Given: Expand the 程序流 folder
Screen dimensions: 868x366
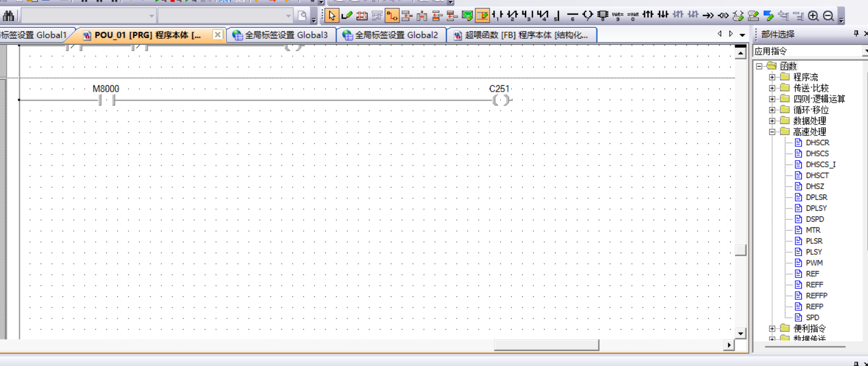Looking at the screenshot, I should tap(772, 77).
